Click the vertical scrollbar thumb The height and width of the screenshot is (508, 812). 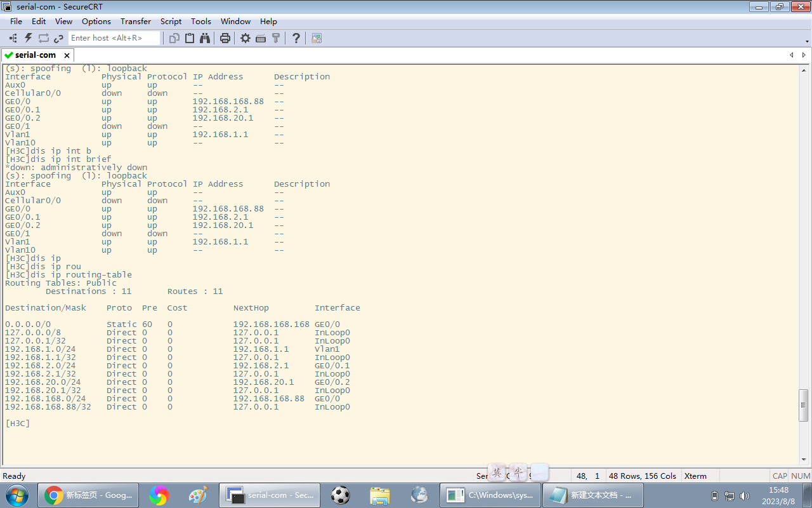point(804,405)
